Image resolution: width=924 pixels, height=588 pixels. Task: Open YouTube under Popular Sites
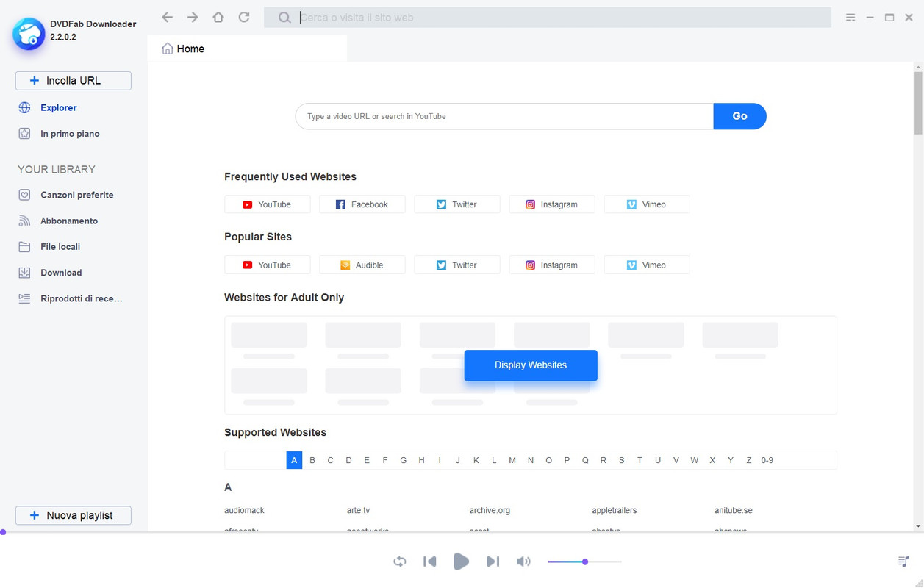pyautogui.click(x=268, y=265)
